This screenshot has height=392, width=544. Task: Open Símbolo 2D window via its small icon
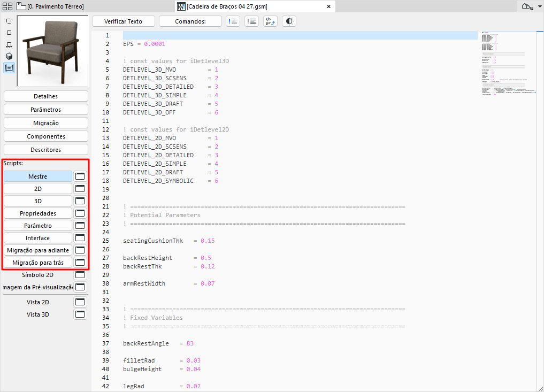click(80, 274)
